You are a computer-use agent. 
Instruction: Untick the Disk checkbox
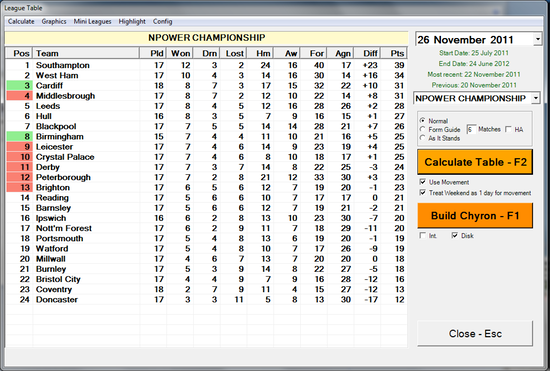[455, 236]
